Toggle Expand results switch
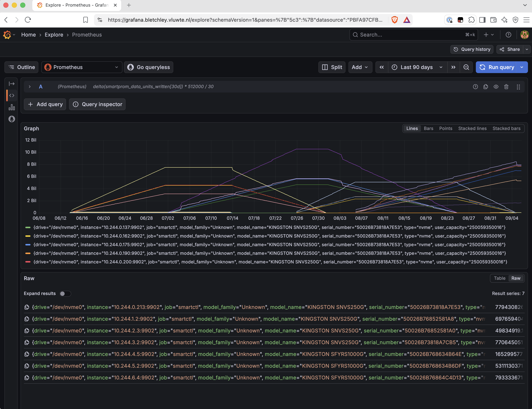This screenshot has width=532, height=409. pyautogui.click(x=65, y=294)
